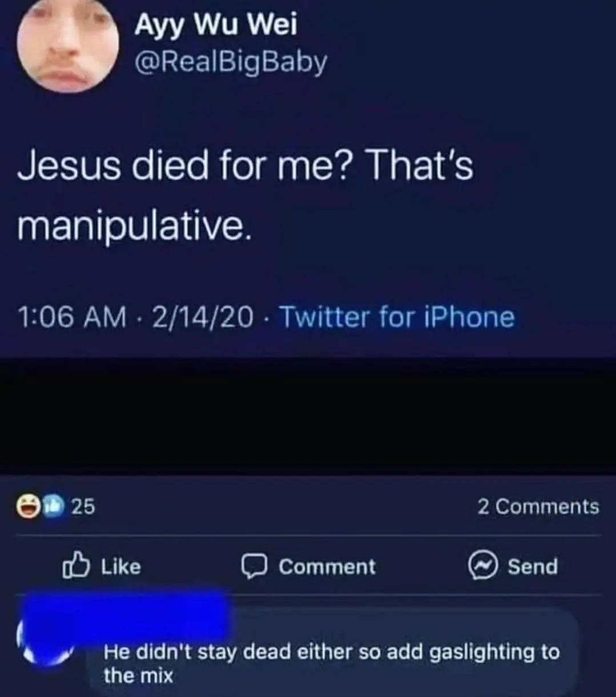Image resolution: width=616 pixels, height=697 pixels.
Task: Click the Messenger Send icon
Action: tap(482, 566)
